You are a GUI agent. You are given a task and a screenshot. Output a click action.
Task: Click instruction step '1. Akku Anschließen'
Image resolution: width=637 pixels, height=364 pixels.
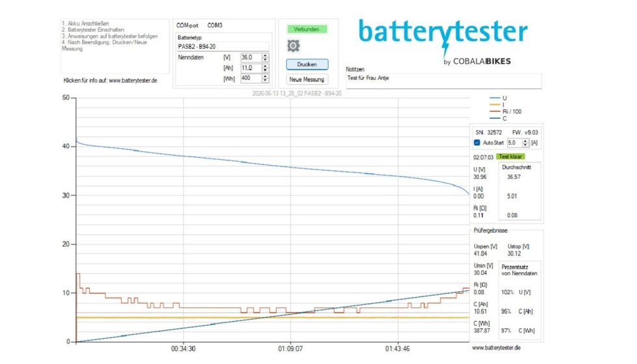85,23
